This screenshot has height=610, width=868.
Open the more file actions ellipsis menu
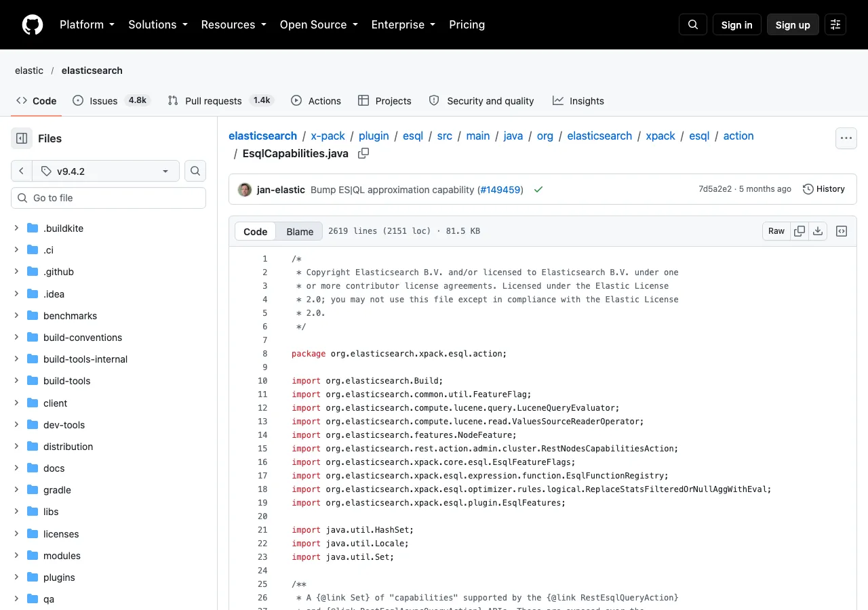point(846,138)
